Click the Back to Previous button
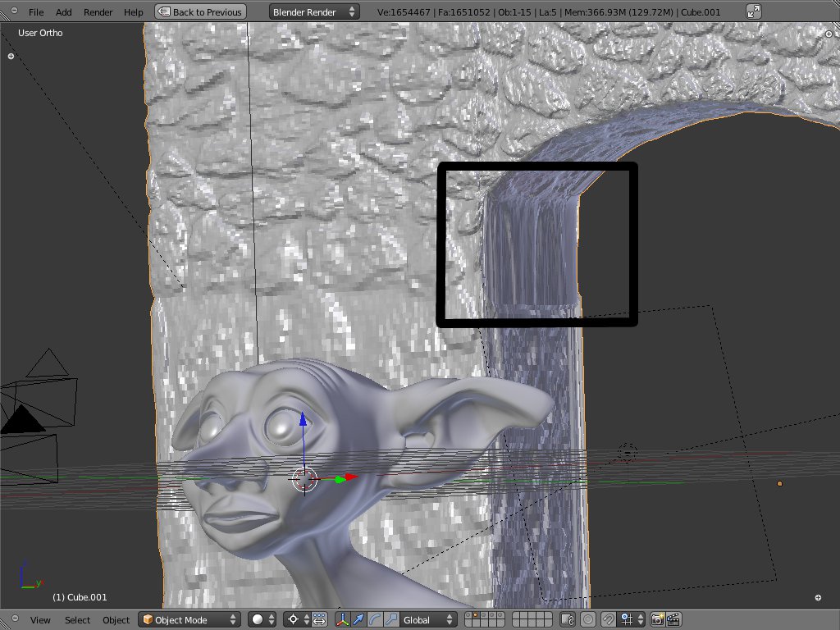 click(200, 11)
